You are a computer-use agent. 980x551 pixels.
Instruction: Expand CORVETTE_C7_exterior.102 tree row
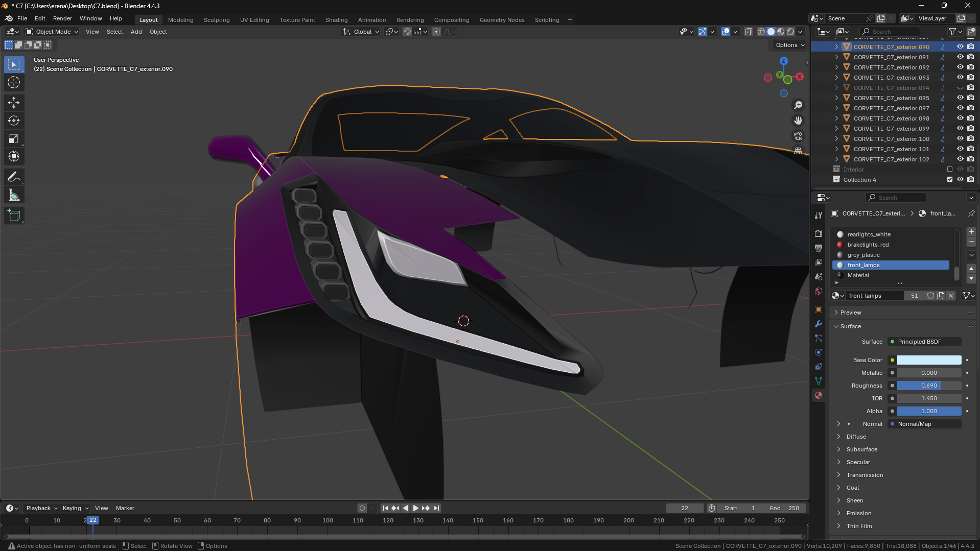coord(836,159)
